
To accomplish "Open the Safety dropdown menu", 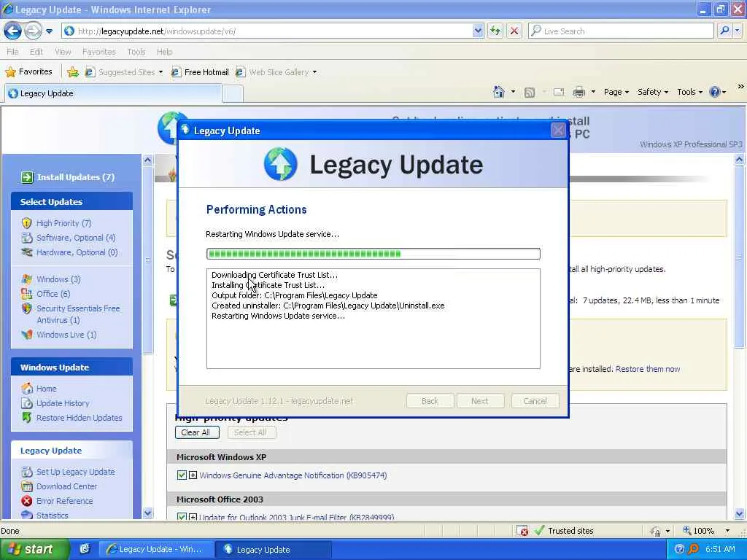I will point(653,92).
